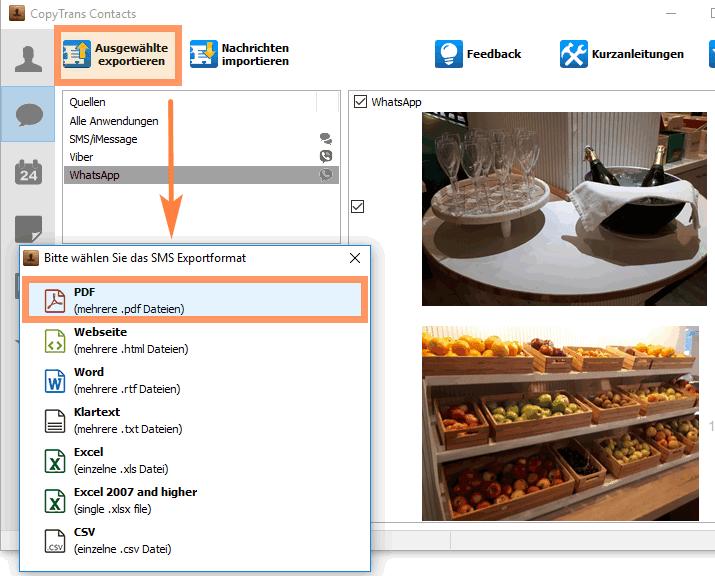Screen dimensions: 715x576
Task: Toggle the WhatsApp header checkbox
Action: (360, 101)
